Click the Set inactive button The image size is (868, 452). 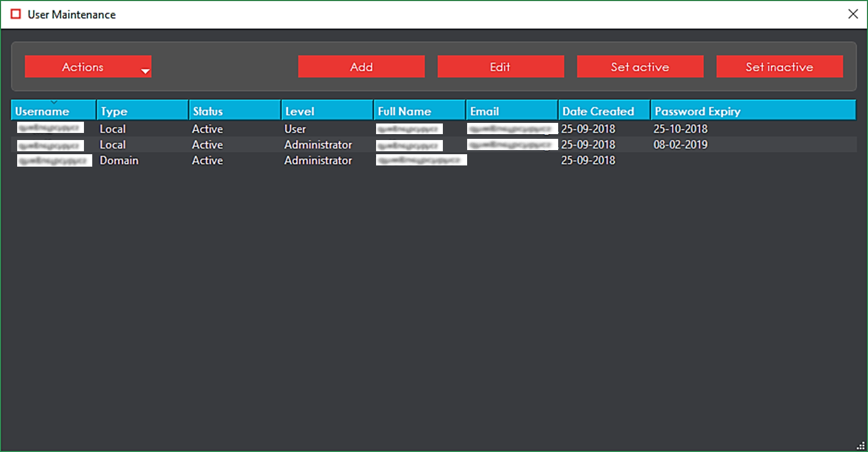pos(779,67)
